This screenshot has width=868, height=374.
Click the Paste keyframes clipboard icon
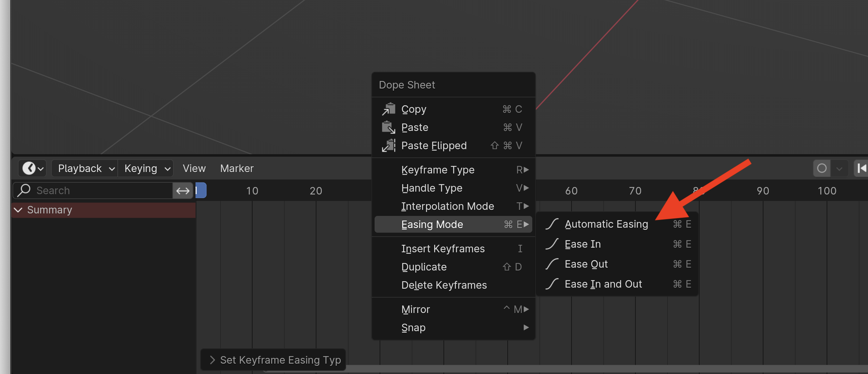click(389, 127)
